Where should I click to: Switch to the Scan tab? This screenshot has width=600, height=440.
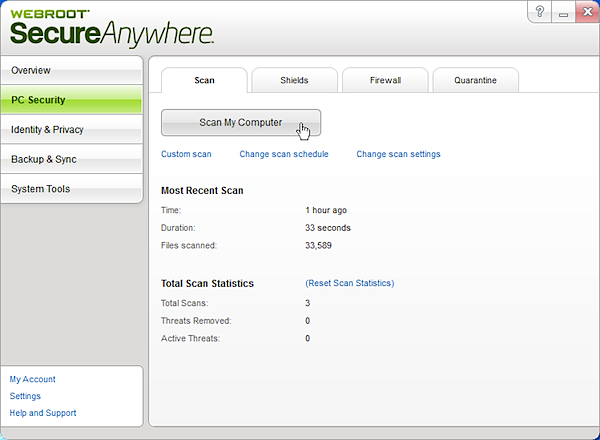coord(204,80)
